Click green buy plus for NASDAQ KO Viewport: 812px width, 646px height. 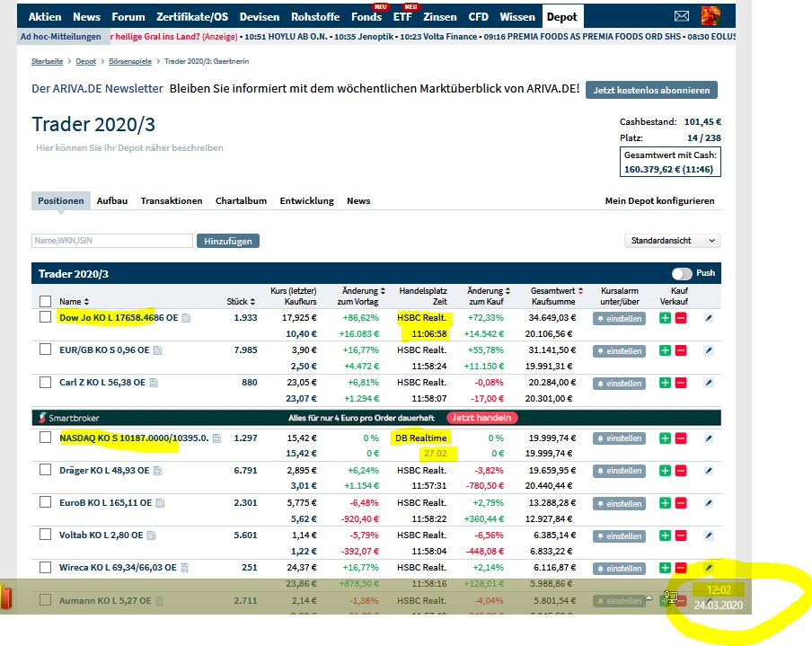[x=665, y=438]
